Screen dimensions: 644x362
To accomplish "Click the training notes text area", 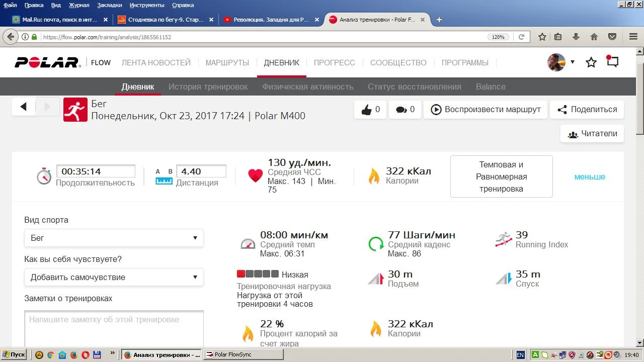I will tap(114, 329).
